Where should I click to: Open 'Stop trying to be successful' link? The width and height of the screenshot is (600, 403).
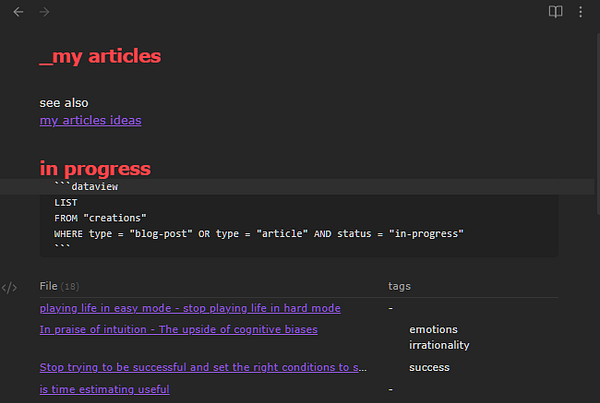[202, 367]
